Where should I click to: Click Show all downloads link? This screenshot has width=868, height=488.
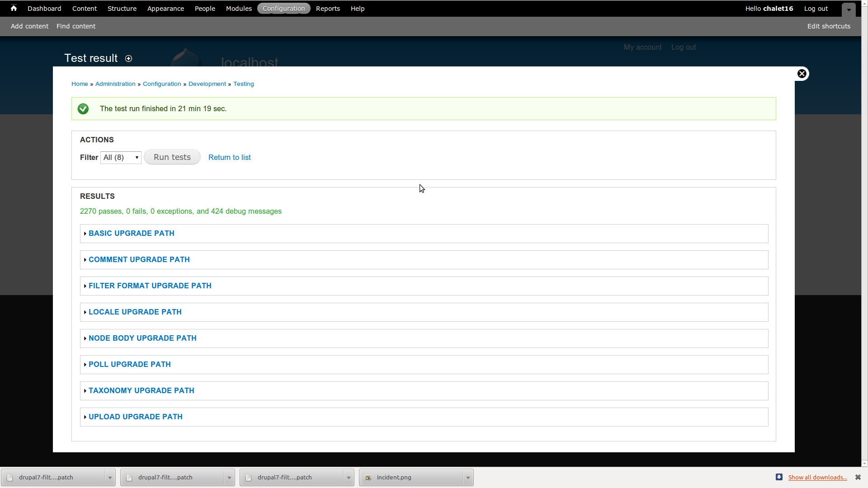[x=817, y=477]
